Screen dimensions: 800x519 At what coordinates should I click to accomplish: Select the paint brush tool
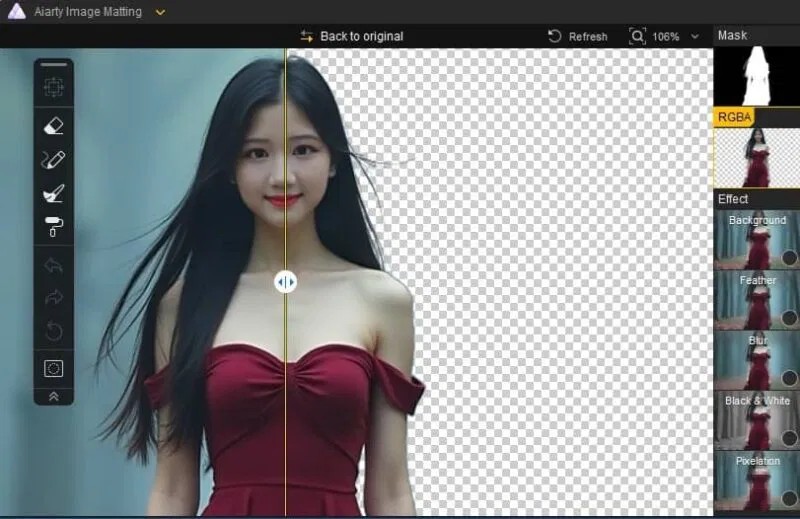(54, 194)
